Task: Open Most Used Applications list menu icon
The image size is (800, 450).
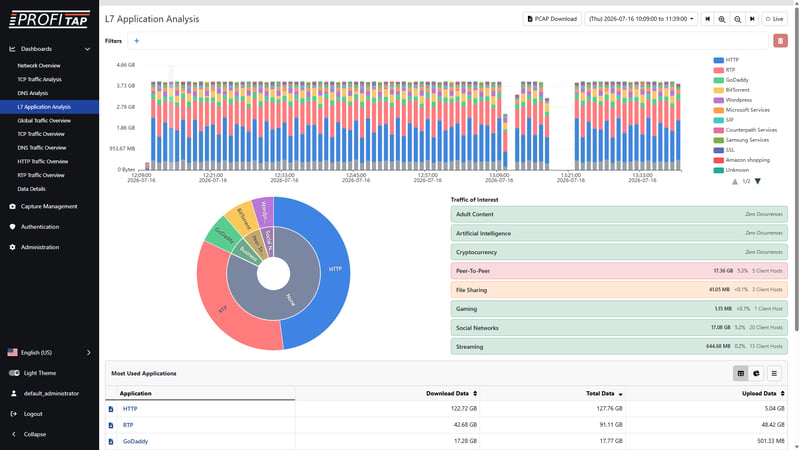Action: tap(774, 373)
